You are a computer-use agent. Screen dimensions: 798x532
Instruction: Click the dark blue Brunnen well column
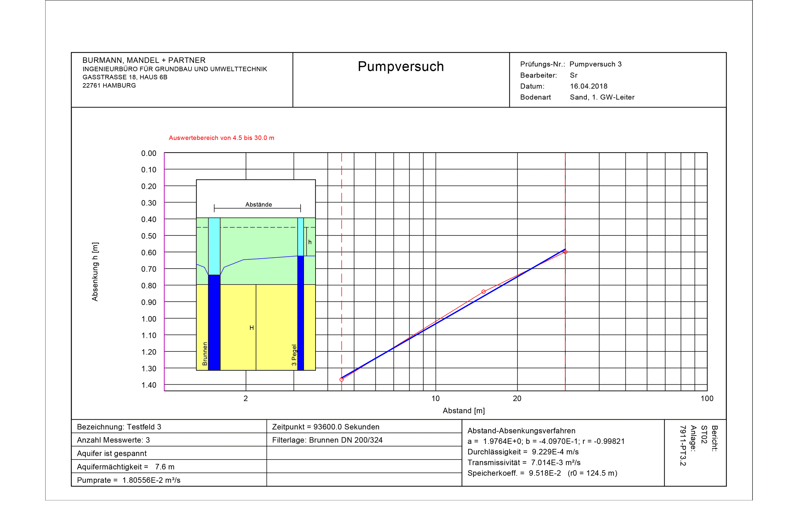click(214, 322)
